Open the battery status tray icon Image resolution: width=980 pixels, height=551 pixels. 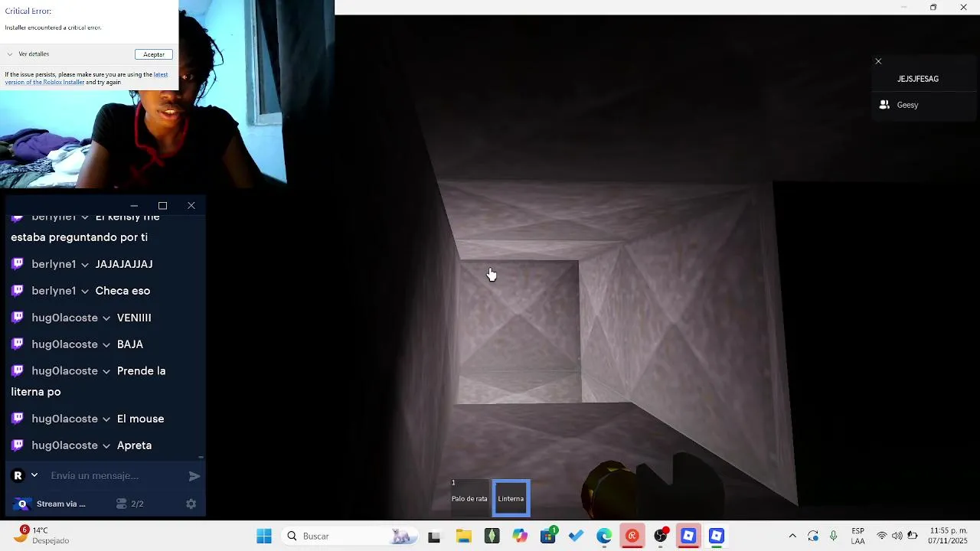click(x=913, y=536)
